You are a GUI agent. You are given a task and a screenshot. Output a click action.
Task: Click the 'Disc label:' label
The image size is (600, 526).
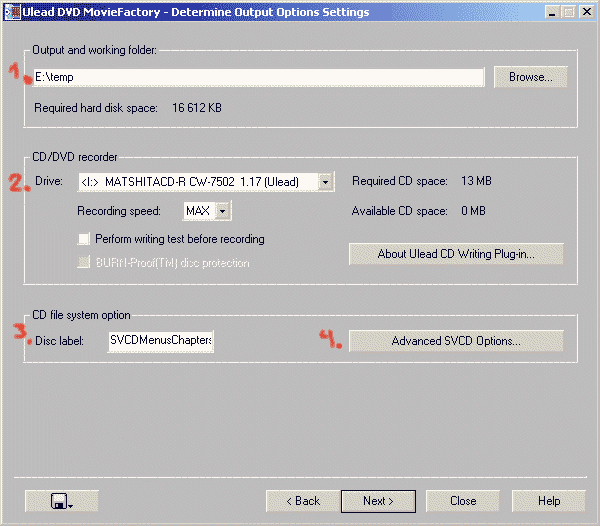point(59,341)
